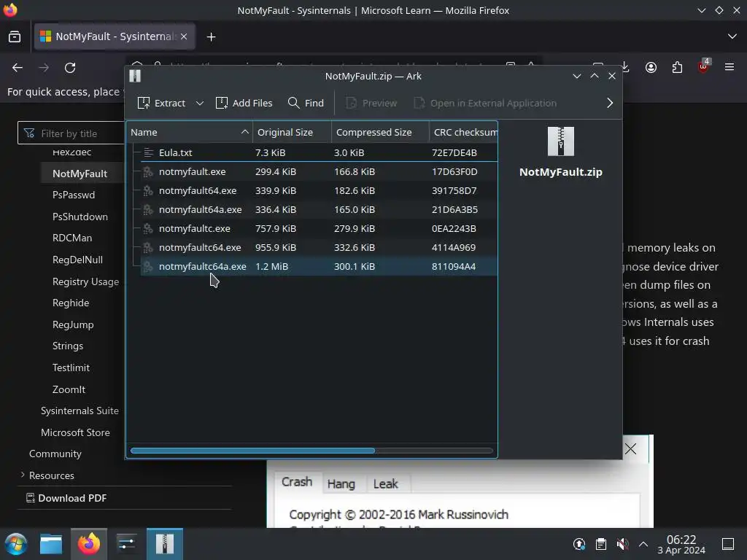The width and height of the screenshot is (747, 560).
Task: Switch to Hang tab in screenshot
Action: coord(341,484)
